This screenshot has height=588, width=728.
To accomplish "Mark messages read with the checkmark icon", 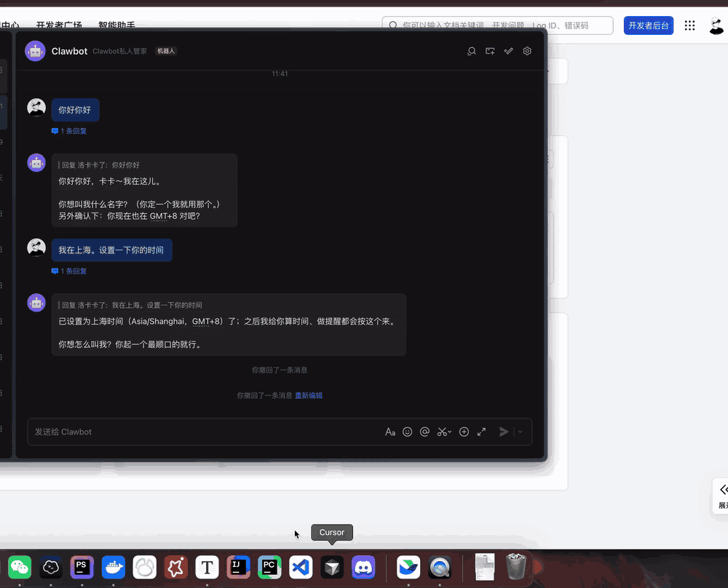I will pyautogui.click(x=508, y=51).
